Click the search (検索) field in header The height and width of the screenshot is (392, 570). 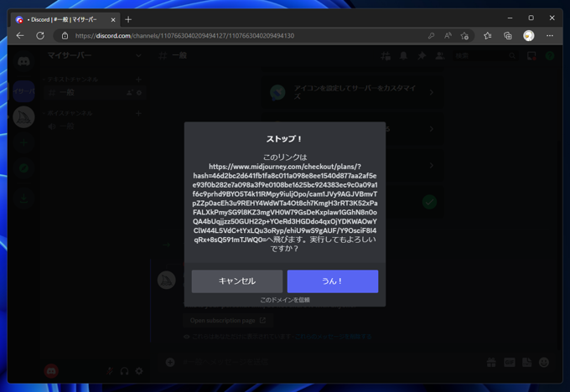(485, 55)
